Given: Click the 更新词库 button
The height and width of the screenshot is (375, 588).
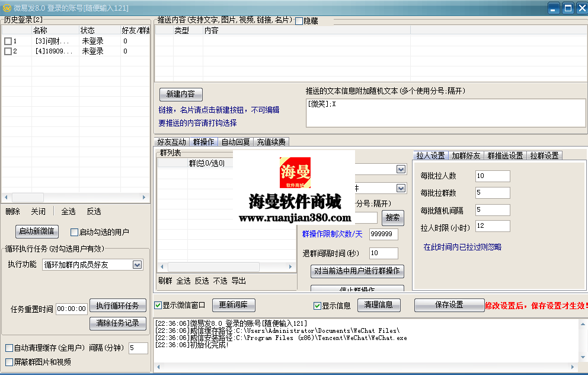Looking at the screenshot, I should tap(234, 305).
